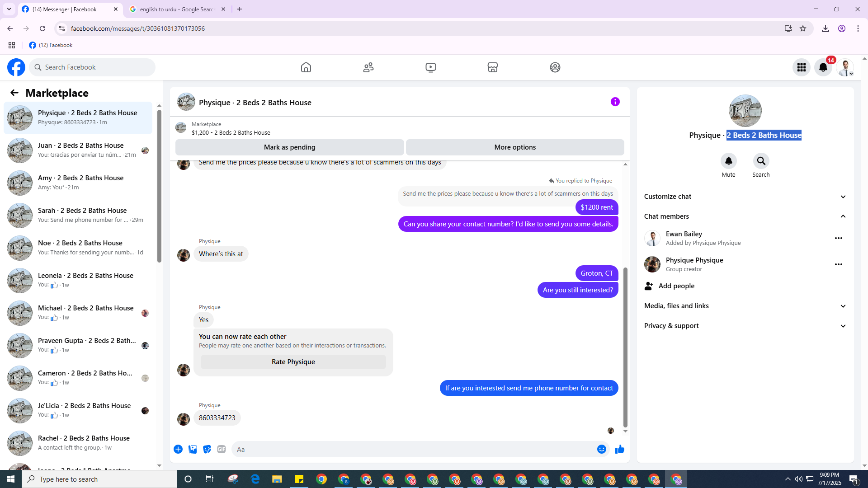Open Amy 2 Beds 2 Baths House chat
The height and width of the screenshot is (488, 868).
(78, 183)
